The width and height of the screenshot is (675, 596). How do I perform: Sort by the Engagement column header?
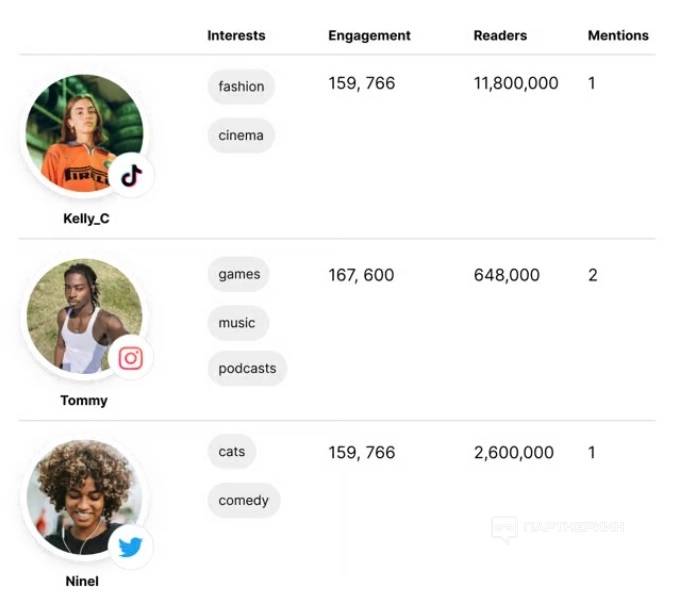(369, 35)
